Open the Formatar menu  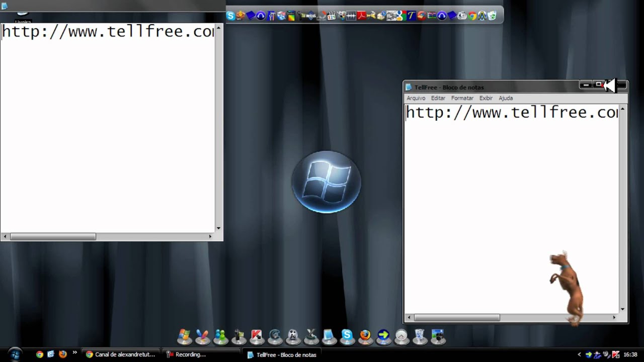(x=462, y=98)
